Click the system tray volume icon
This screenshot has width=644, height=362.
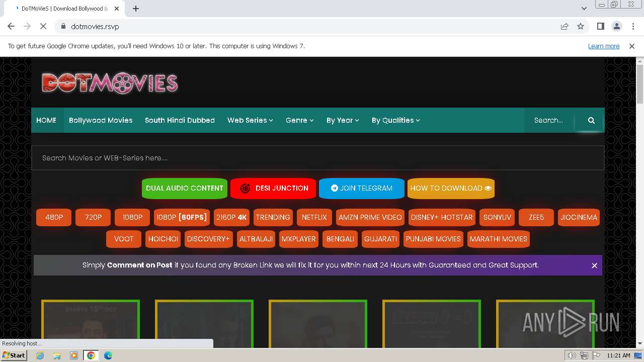click(572, 355)
